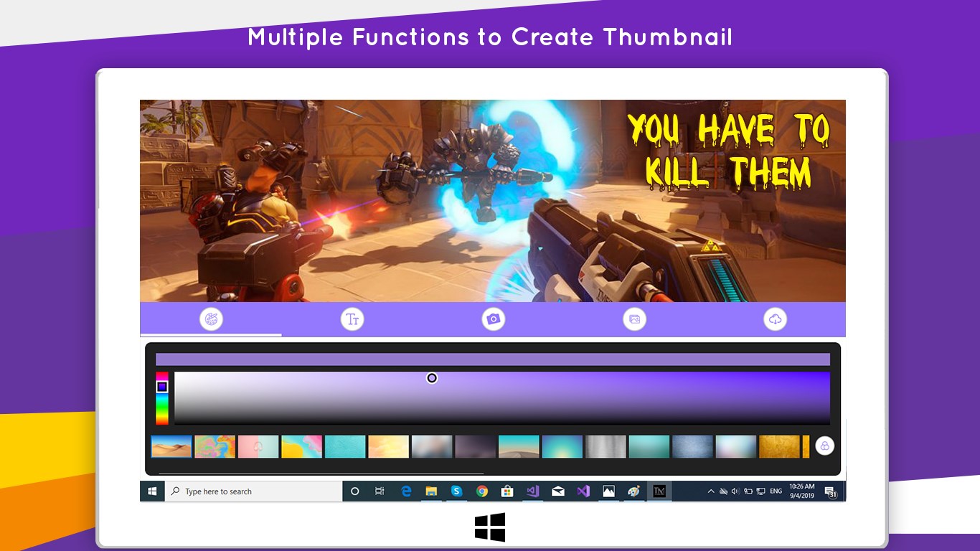Select the teal sky over sand background
This screenshot has width=980, height=551.
pos(519,446)
